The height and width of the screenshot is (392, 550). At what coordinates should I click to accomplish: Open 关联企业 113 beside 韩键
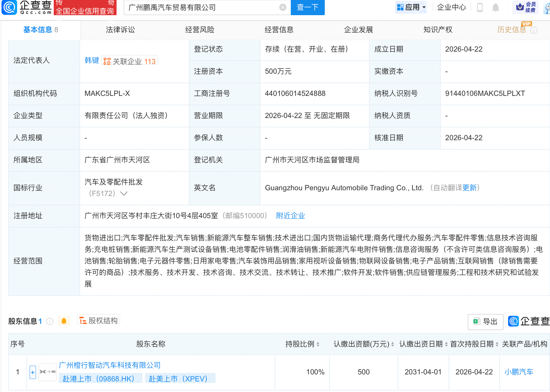[130, 60]
